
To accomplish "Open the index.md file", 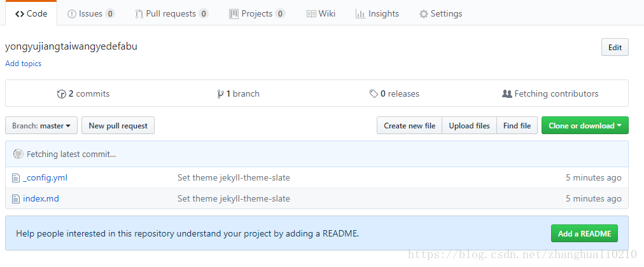I will coord(41,198).
